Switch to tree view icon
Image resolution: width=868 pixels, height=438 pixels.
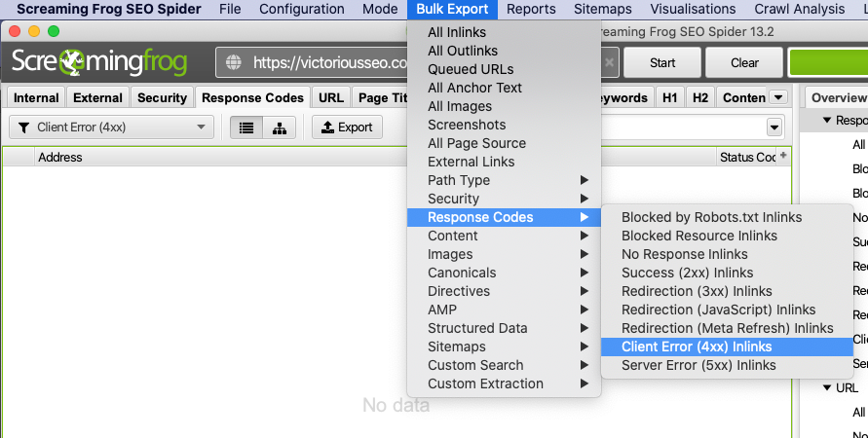click(280, 128)
